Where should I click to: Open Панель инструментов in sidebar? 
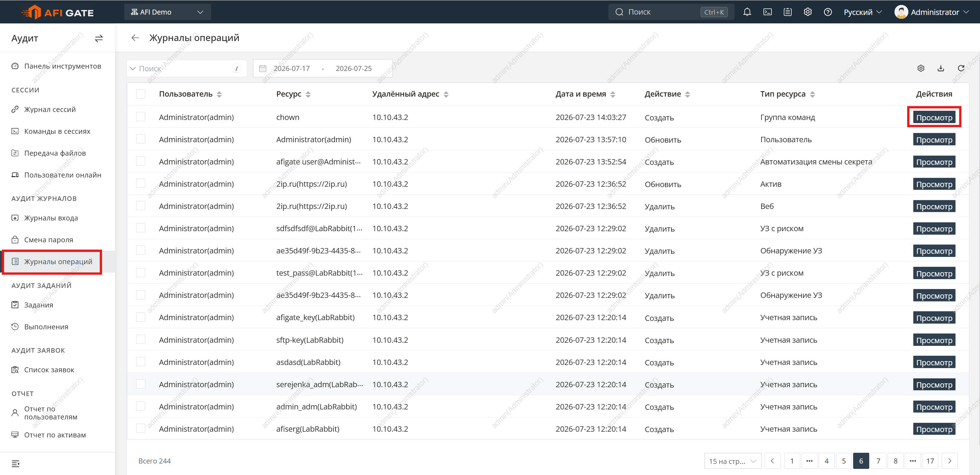coord(57,66)
